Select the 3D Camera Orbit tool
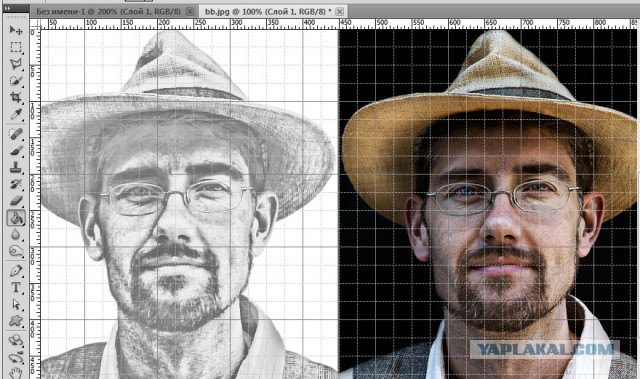The width and height of the screenshot is (640, 379). click(16, 357)
